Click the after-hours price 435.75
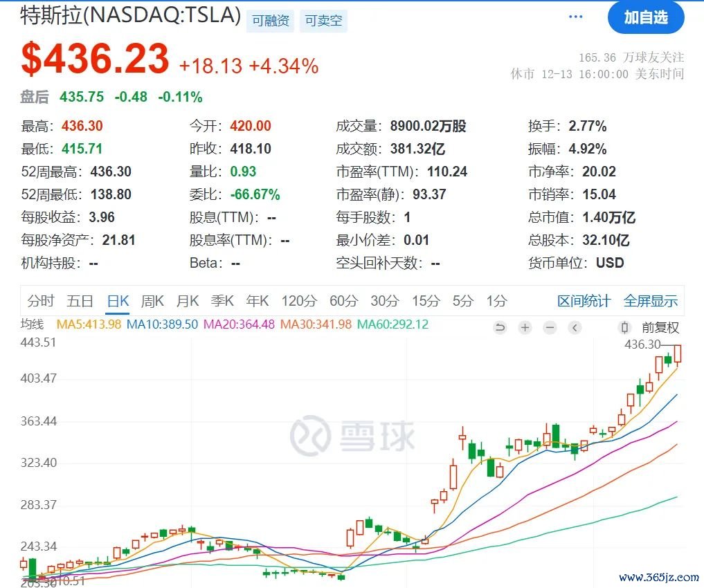Viewport: 704px width, 588px height. coord(82,97)
